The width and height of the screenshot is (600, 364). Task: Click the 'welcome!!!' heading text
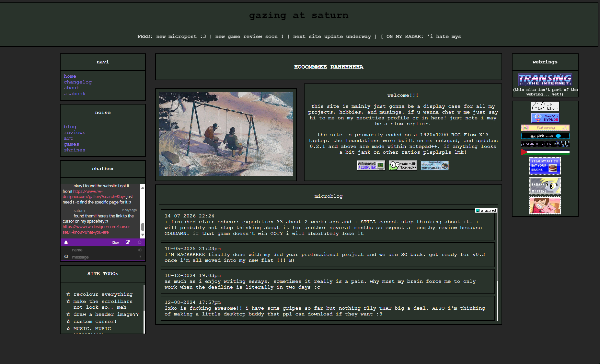(403, 95)
